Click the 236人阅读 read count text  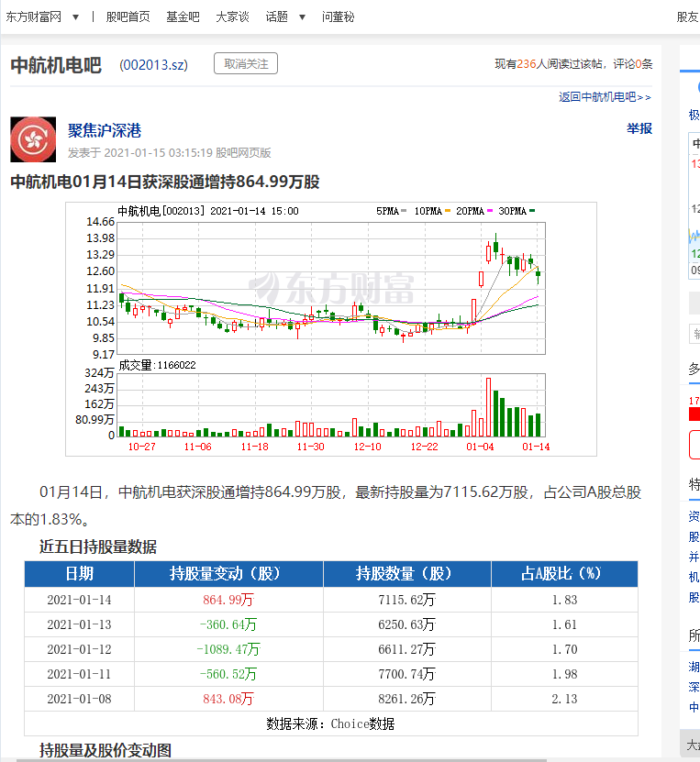click(x=550, y=63)
